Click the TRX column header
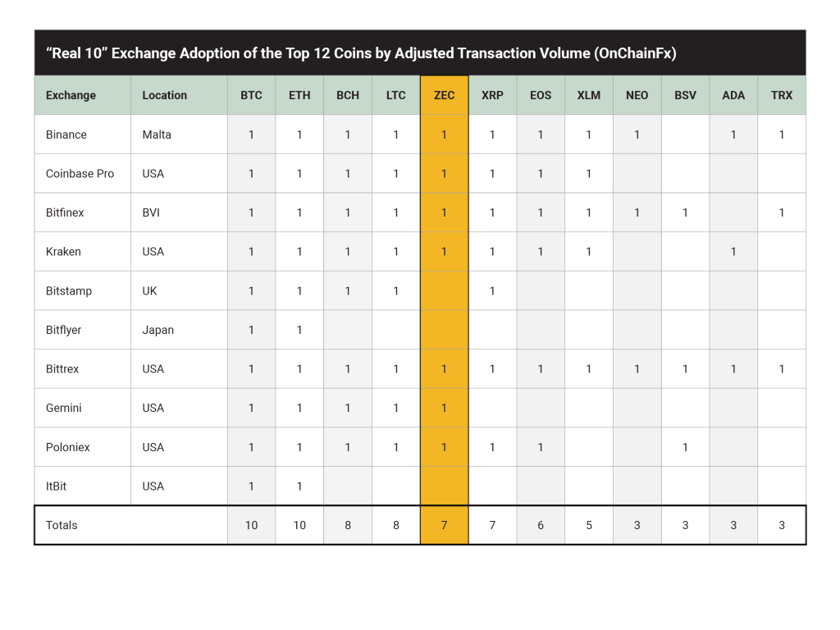Image resolution: width=840 pixels, height=630 pixels. point(782,95)
